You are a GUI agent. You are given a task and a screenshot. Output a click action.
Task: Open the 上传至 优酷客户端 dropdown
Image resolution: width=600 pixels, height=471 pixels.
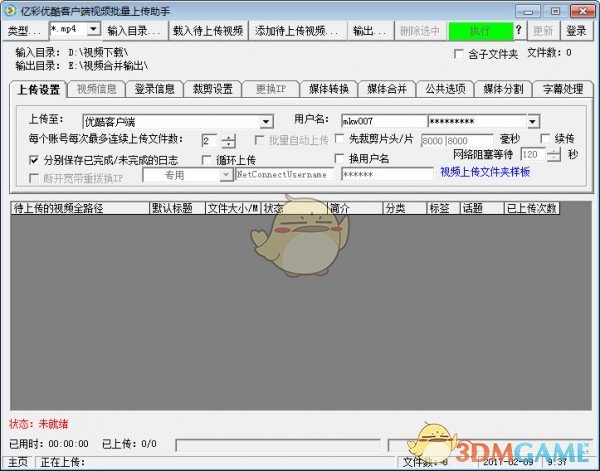coord(178,122)
